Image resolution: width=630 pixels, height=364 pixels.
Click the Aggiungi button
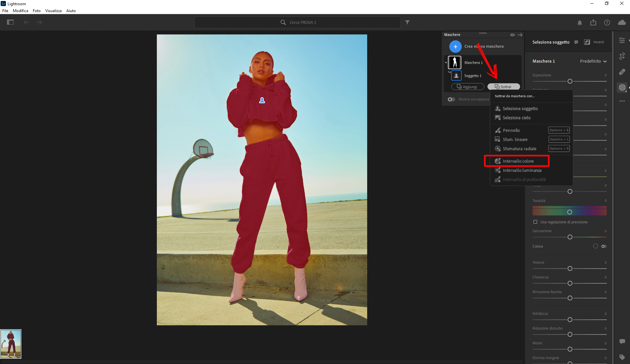467,87
